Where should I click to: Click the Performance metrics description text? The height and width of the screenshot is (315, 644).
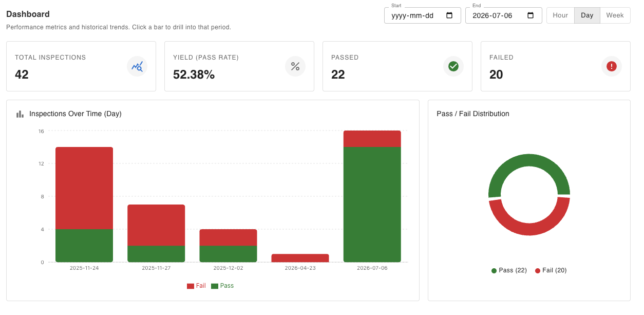coord(119,27)
